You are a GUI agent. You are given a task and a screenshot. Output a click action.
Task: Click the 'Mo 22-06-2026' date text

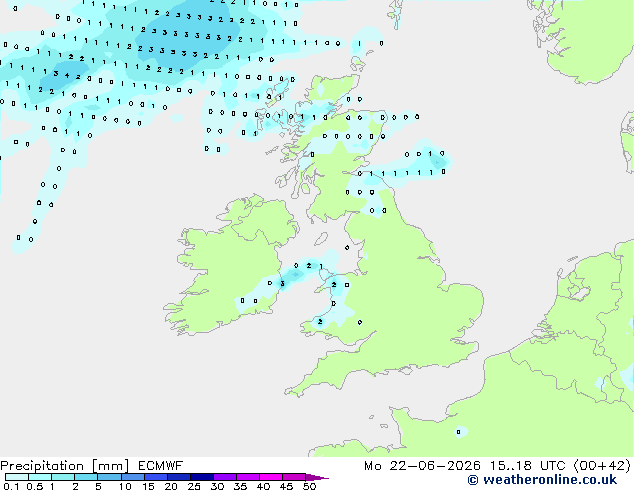pos(422,466)
